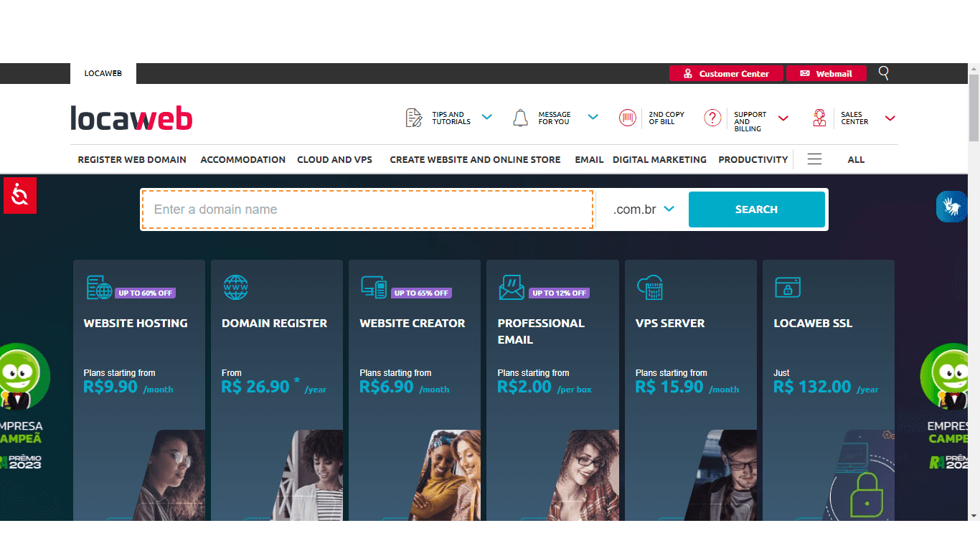Click the scrollbar up arrow

(974, 68)
